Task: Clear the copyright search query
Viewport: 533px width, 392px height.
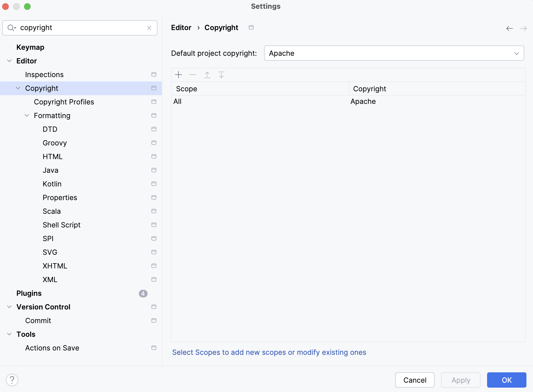Action: [x=149, y=28]
